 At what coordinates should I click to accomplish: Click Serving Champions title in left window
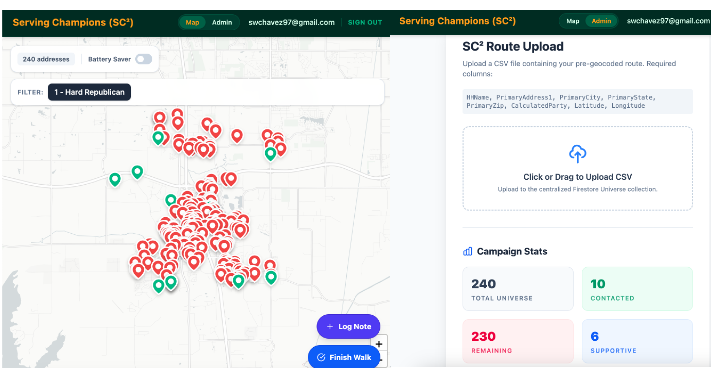coord(73,22)
